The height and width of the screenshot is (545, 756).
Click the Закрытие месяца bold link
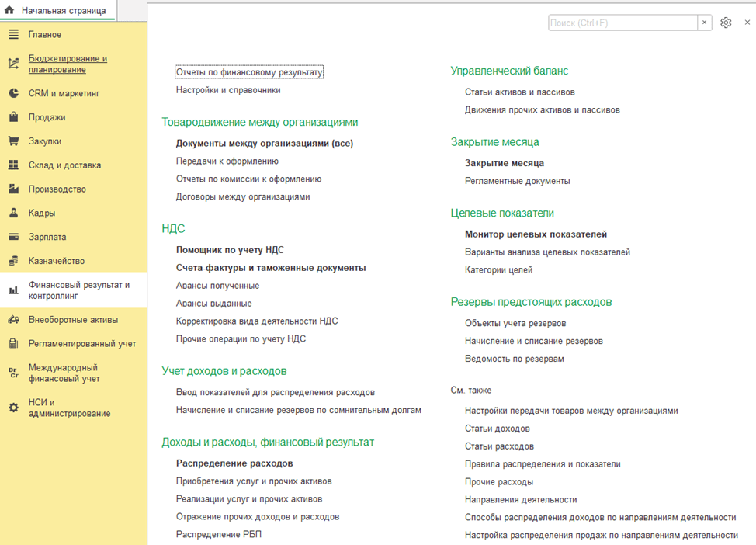coord(504,163)
